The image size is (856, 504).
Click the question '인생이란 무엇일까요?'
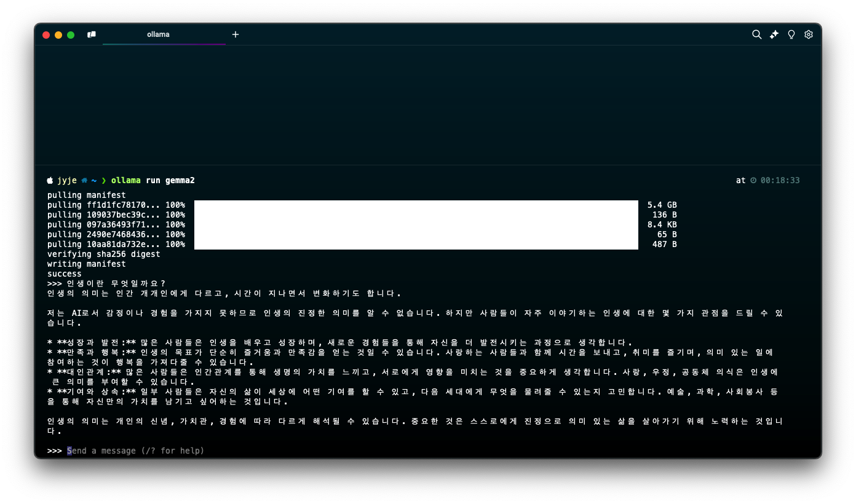(x=116, y=283)
